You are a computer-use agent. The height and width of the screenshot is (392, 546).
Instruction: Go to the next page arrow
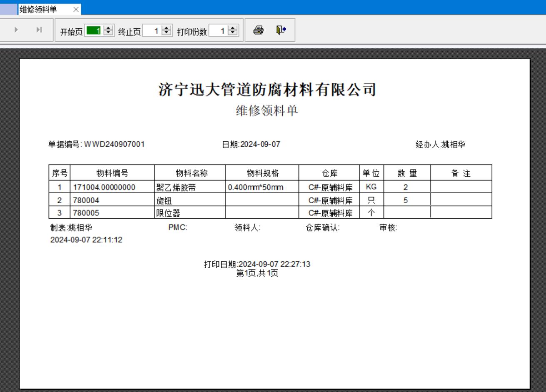click(x=17, y=30)
